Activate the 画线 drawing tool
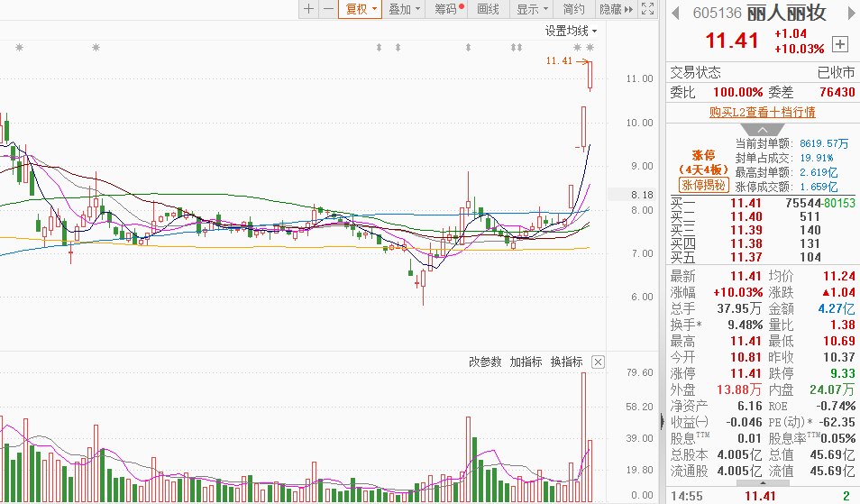The height and width of the screenshot is (504, 860). click(488, 9)
